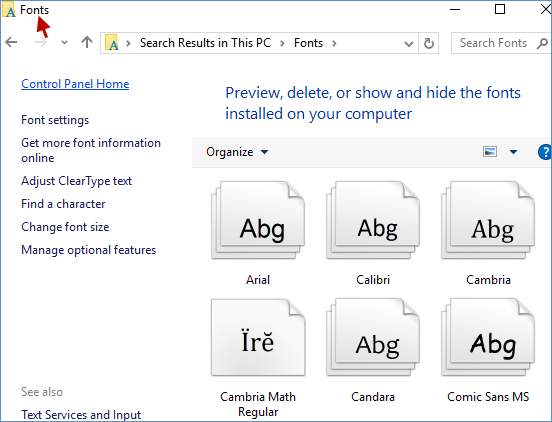Open Text Services and Input link

pos(81,415)
